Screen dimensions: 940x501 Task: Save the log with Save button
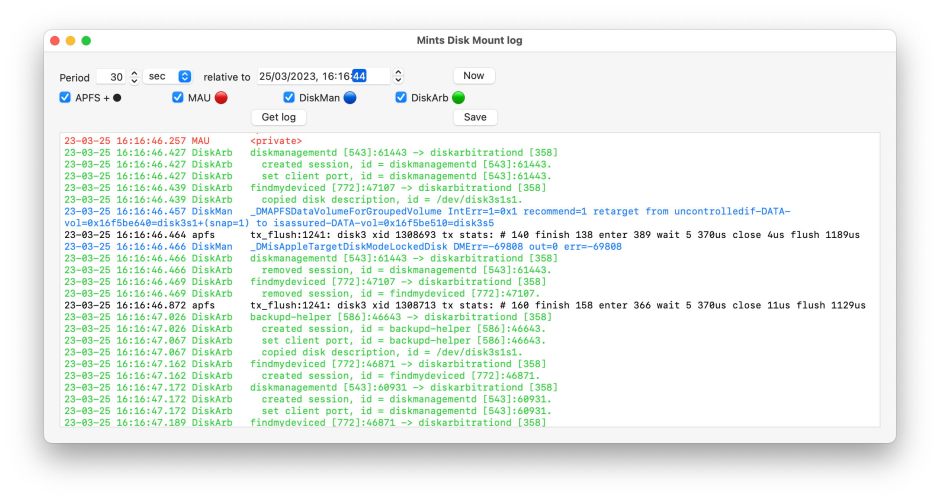point(475,117)
